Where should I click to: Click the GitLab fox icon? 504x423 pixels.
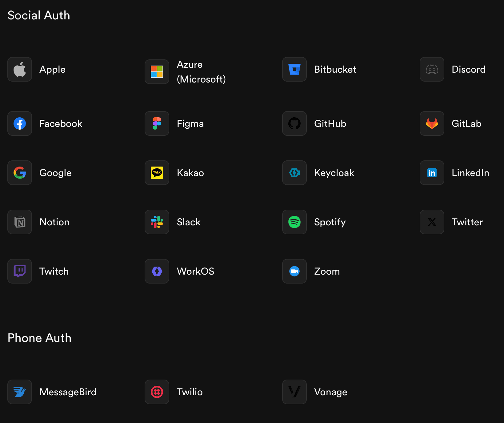tap(432, 123)
